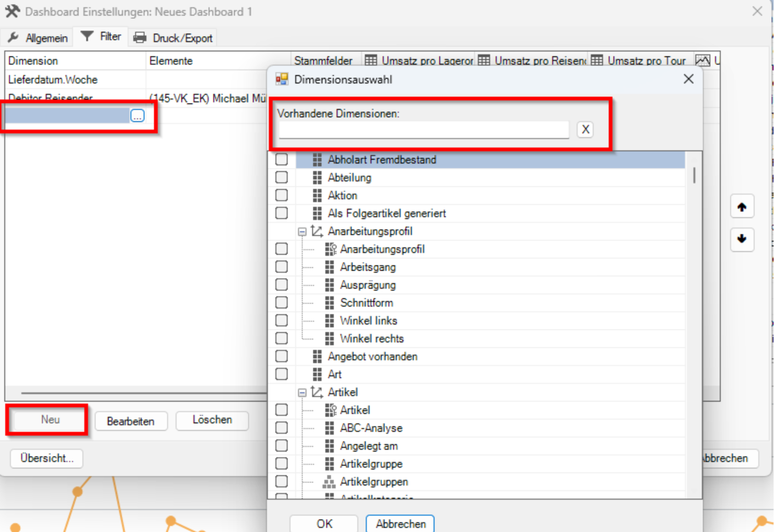Click the table icon of Umsatz pro Tour
The width and height of the screenshot is (775, 532).
tap(597, 60)
